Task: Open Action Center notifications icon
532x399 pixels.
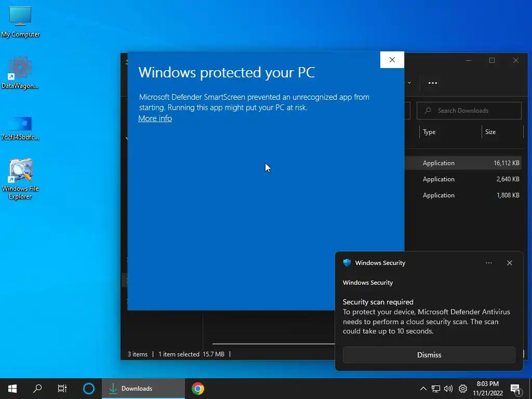Action: (515, 389)
